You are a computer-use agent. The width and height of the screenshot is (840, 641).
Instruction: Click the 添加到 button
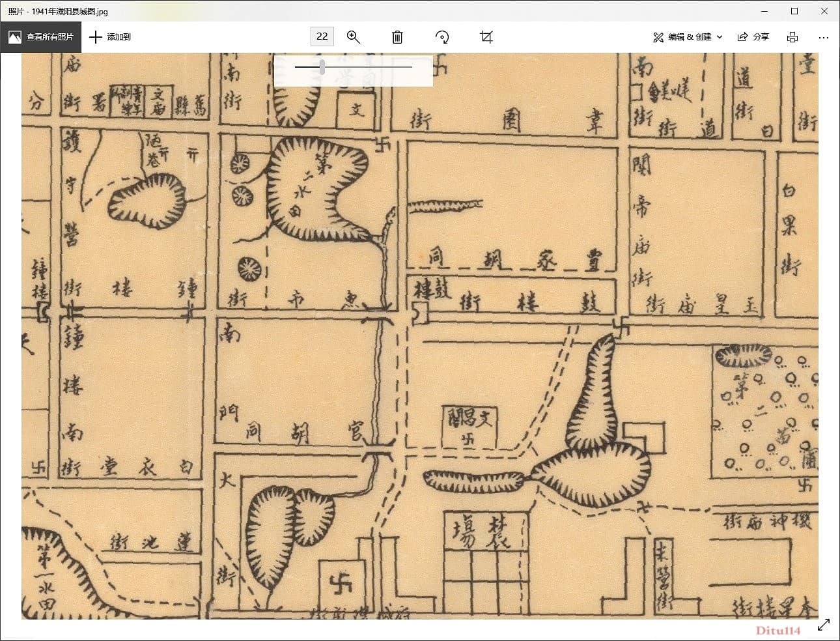pos(110,37)
